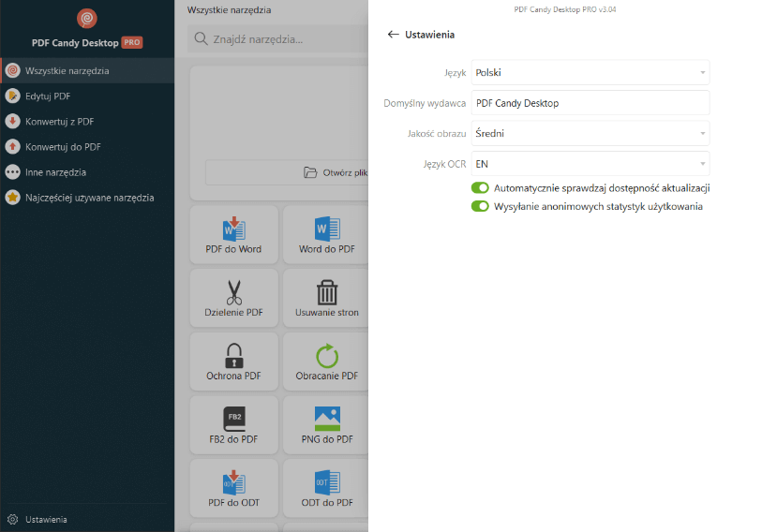This screenshot has width=762, height=532.
Task: Open the Język dropdown showing Polski
Action: click(x=590, y=72)
